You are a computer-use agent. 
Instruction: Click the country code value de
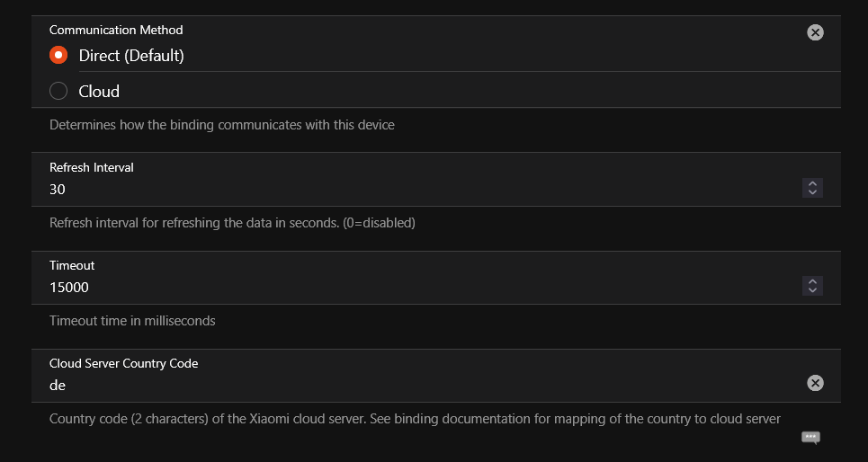click(x=58, y=385)
